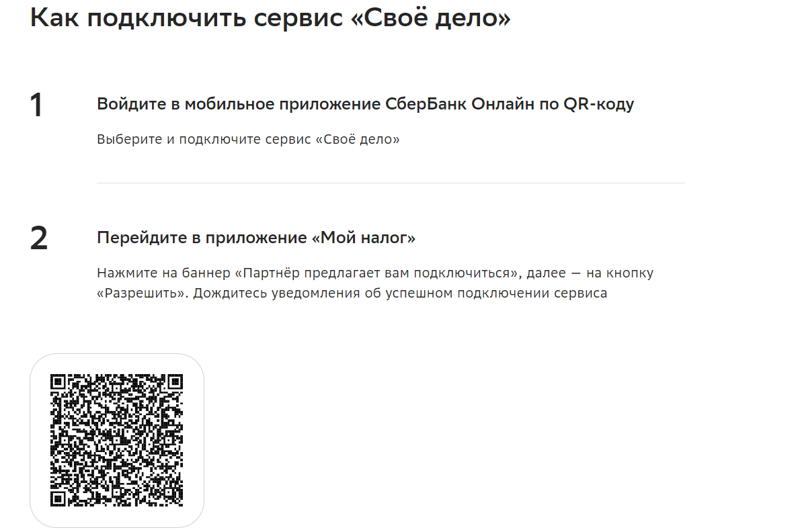
Task: Click the QR code's top-left finder square
Action: point(58,382)
